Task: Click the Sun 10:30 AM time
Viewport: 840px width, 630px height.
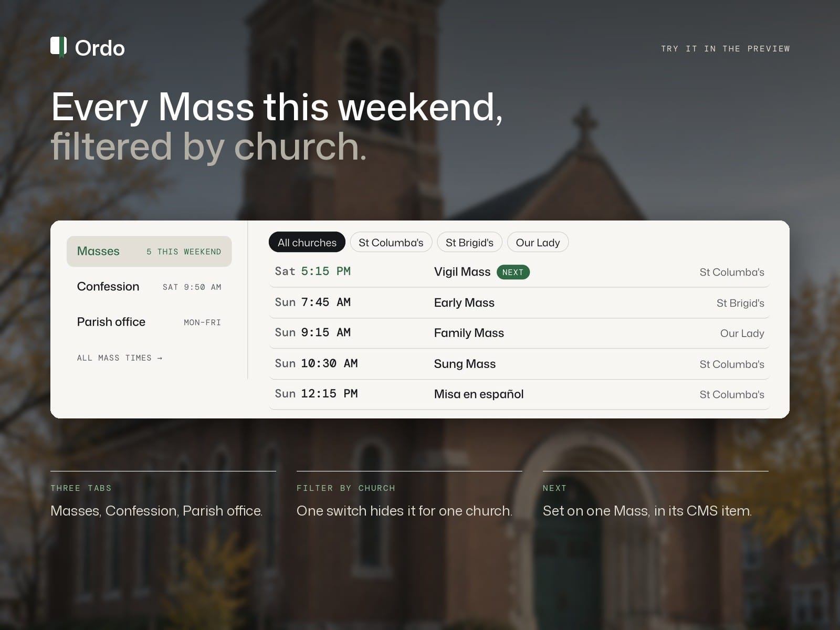Action: (316, 363)
